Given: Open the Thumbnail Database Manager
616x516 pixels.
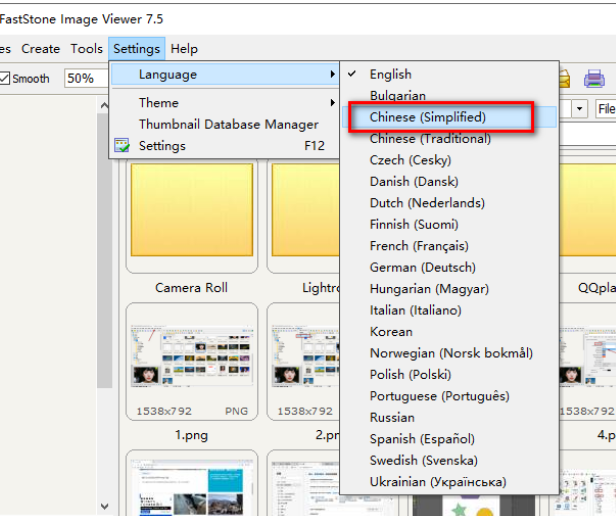Looking at the screenshot, I should (228, 124).
